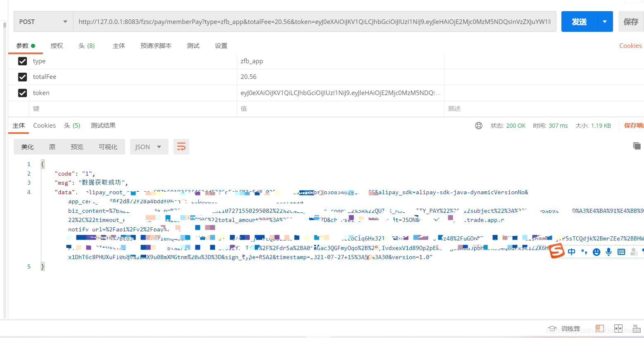644x338 pixels.
Task: Click the Sogou microphone voice input icon
Action: [x=608, y=252]
